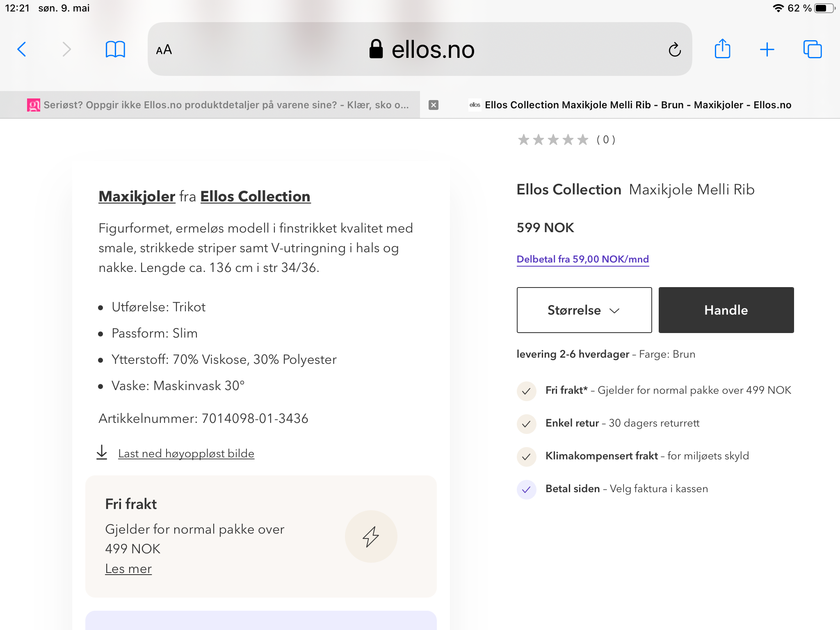Open the Safari bookmarks book icon
This screenshot has height=630, width=840.
[115, 50]
